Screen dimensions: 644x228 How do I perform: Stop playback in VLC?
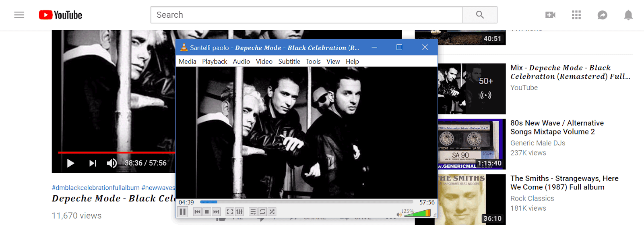207,211
